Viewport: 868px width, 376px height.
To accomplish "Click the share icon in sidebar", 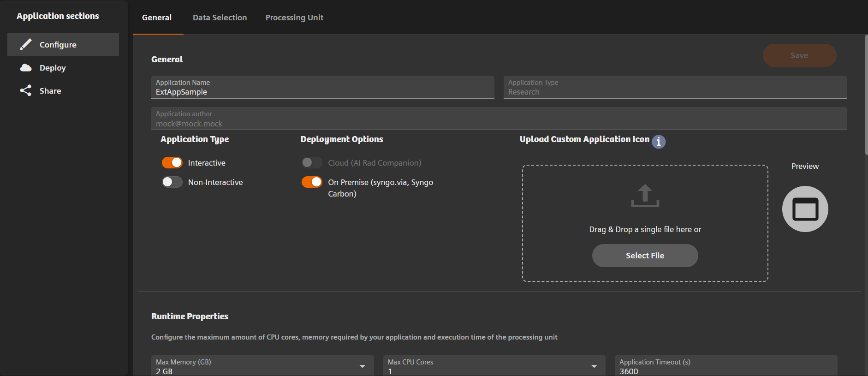I will click(x=26, y=90).
